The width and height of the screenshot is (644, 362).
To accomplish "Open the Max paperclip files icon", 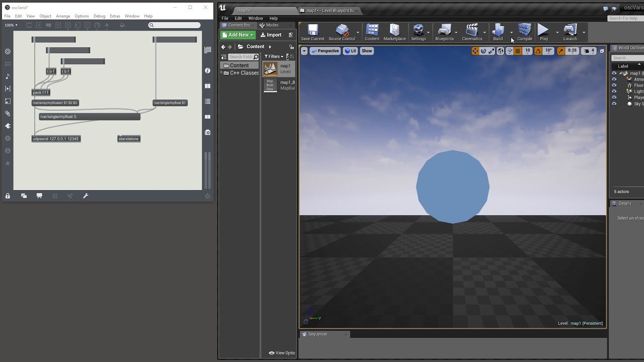I will tap(8, 114).
